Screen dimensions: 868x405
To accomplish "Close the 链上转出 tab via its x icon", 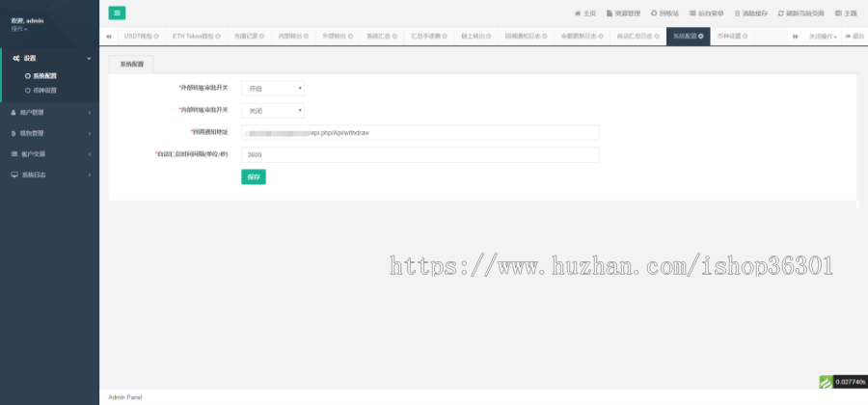I will click(x=489, y=36).
